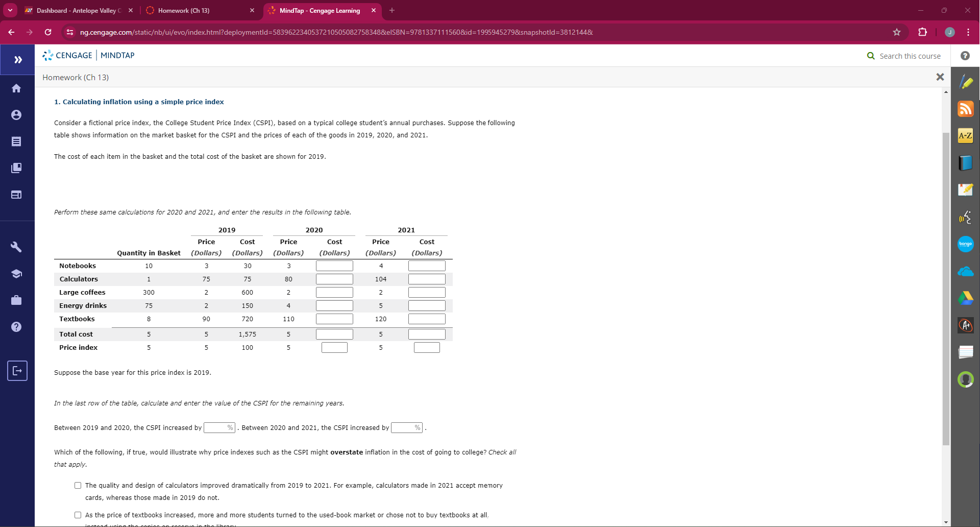The height and width of the screenshot is (527, 980).
Task: Open the RSS feed panel
Action: tap(966, 109)
